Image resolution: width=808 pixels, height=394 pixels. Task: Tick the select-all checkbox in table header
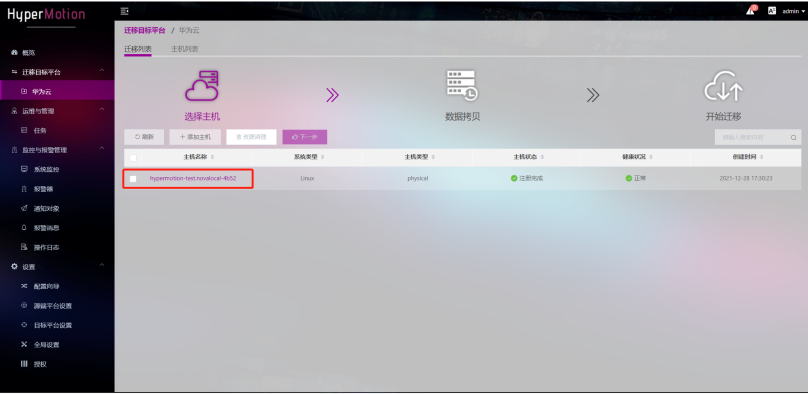pos(133,158)
